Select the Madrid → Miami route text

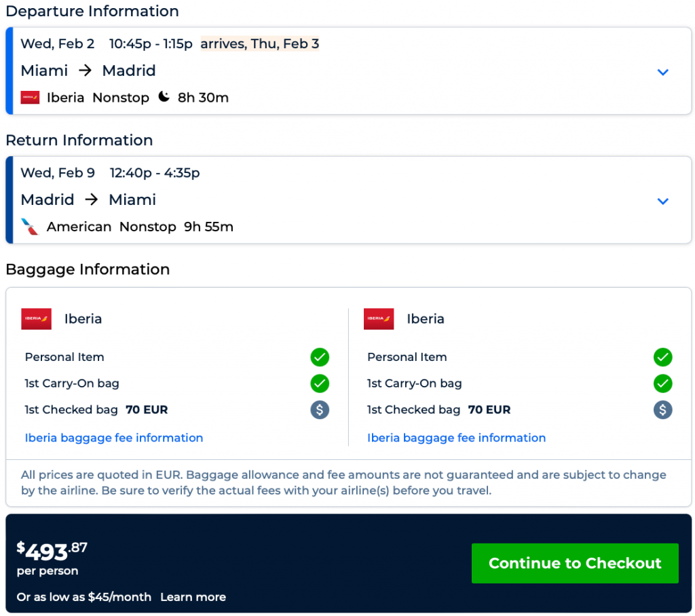(x=88, y=199)
